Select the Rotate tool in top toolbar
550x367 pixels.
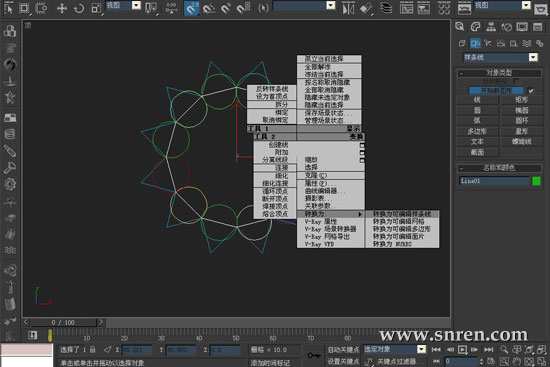coord(79,8)
